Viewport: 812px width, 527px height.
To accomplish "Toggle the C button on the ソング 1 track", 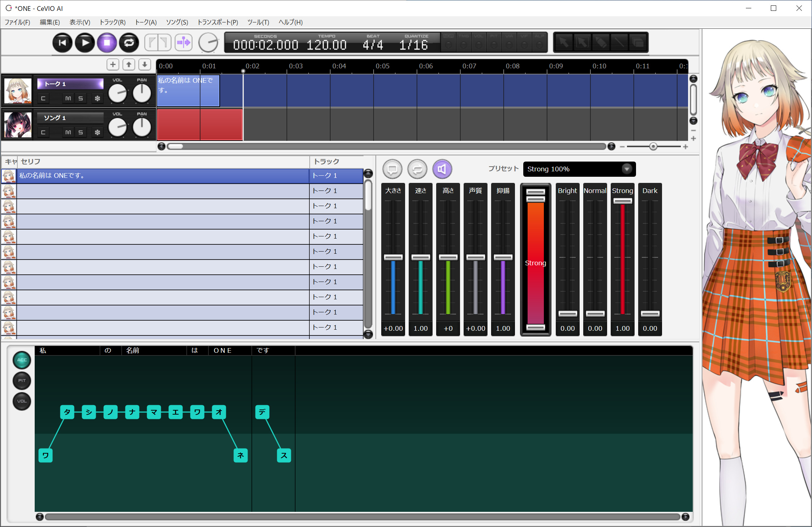I will (x=43, y=132).
